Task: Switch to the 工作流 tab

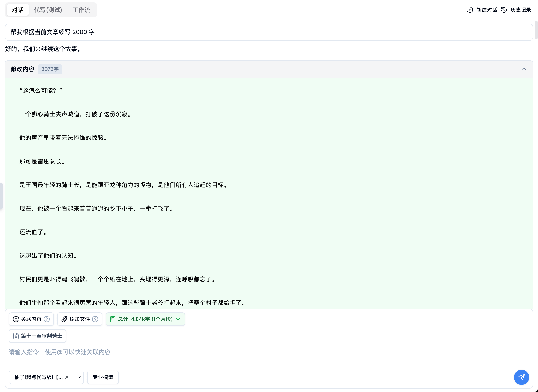Action: point(81,10)
